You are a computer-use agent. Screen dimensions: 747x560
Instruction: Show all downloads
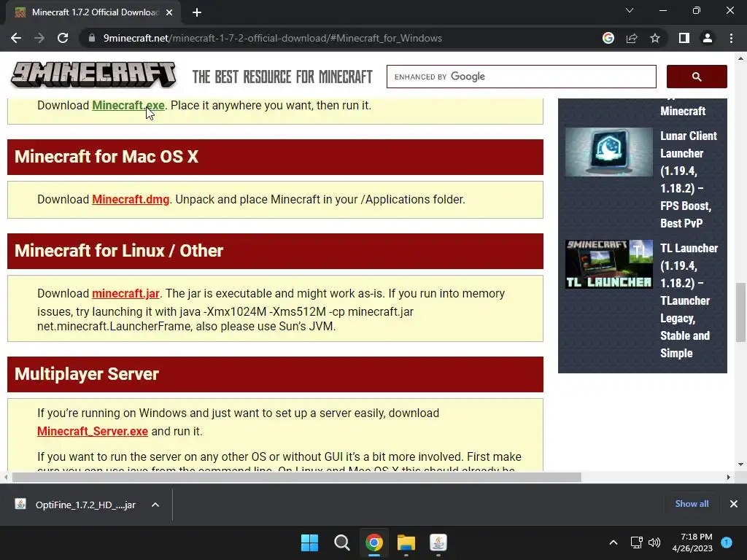[692, 504]
